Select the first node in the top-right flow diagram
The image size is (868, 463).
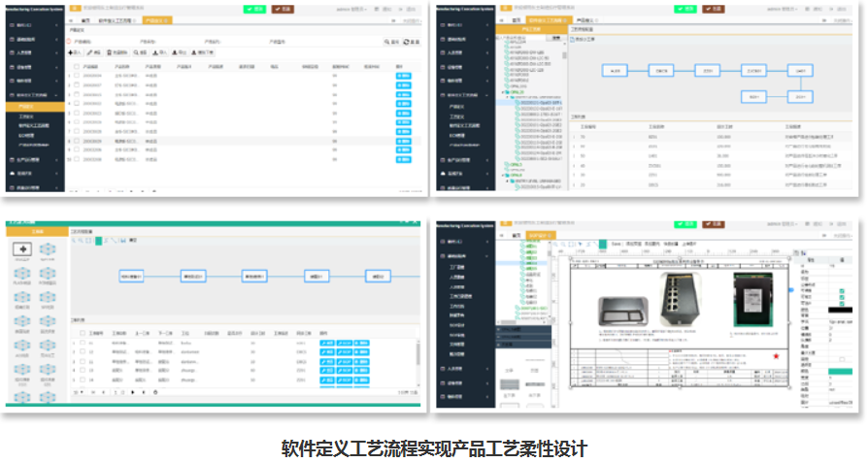(614, 71)
